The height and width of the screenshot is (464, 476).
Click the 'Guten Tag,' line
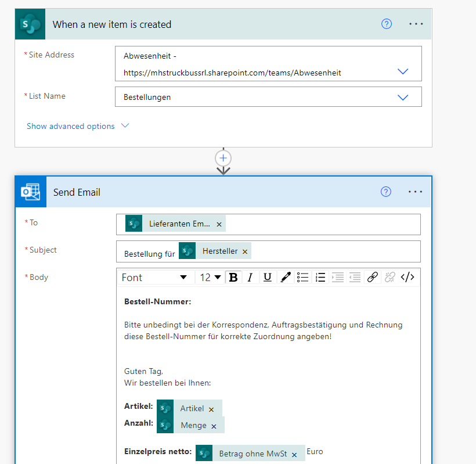(143, 372)
